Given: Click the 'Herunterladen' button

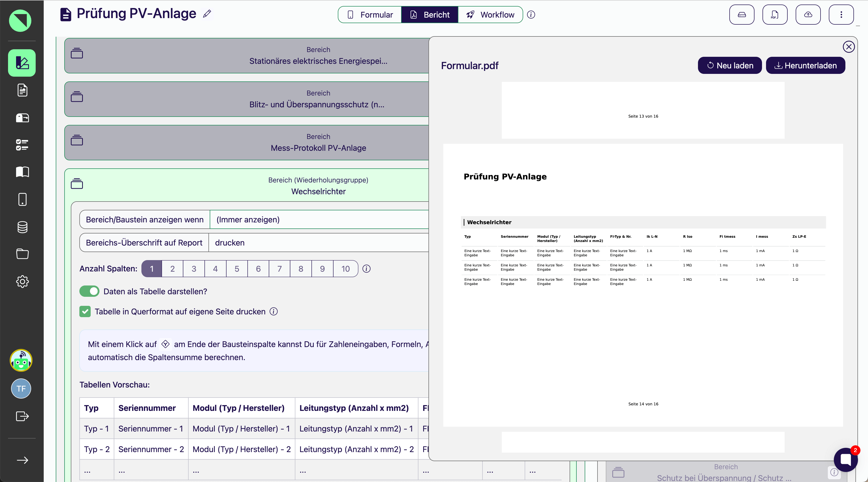Looking at the screenshot, I should coord(805,65).
